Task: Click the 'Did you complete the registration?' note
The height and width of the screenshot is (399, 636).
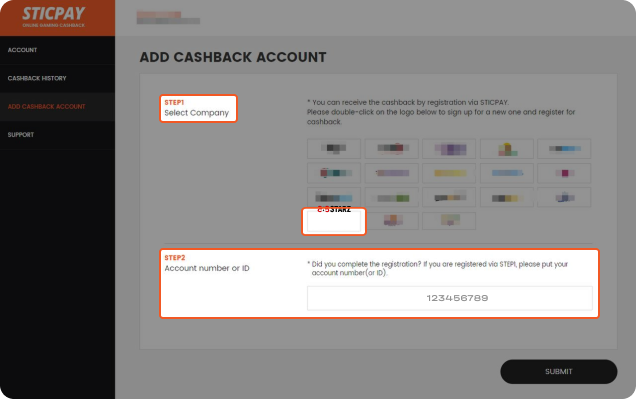Action: tap(439, 268)
